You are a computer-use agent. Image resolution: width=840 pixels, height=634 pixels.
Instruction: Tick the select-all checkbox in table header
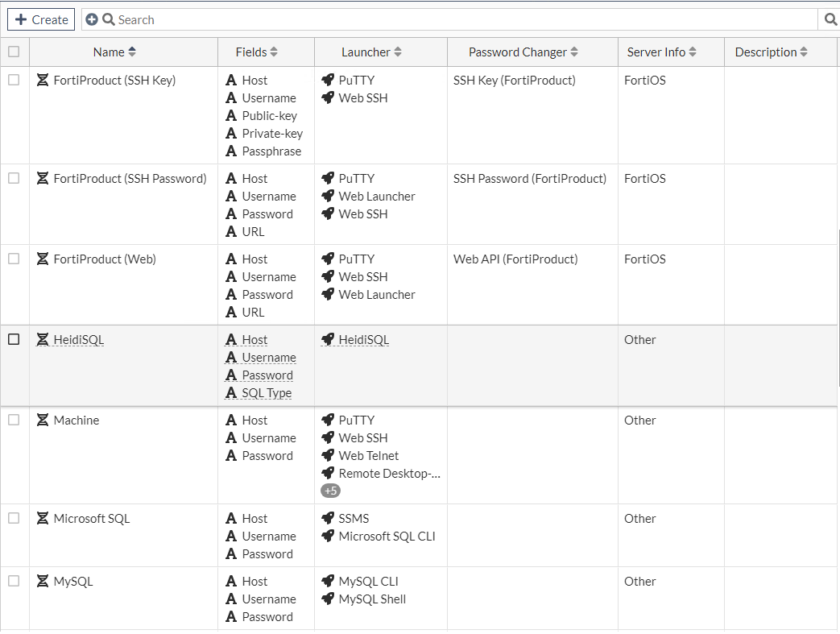(x=14, y=52)
